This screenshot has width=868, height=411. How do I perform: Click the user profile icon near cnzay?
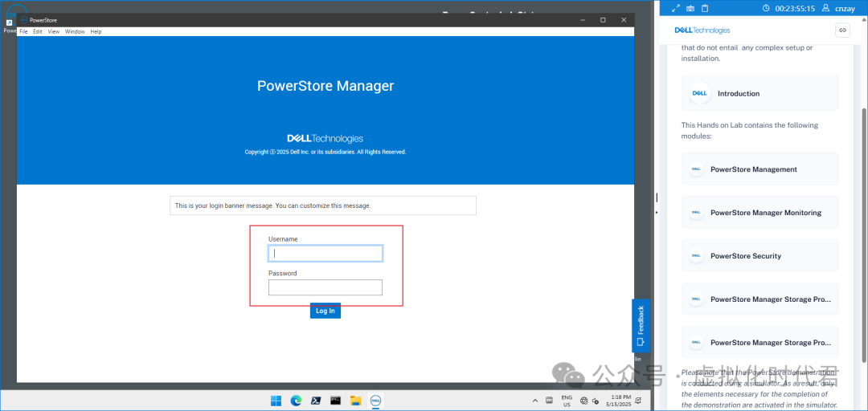826,8
